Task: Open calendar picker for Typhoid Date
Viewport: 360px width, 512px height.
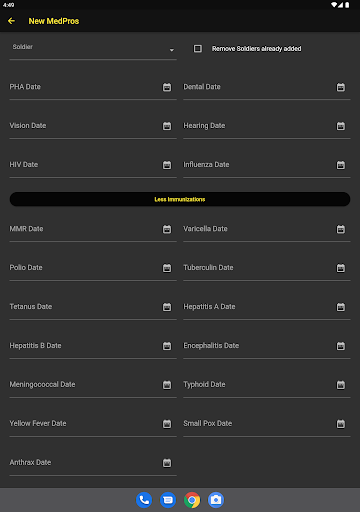Action: pyautogui.click(x=341, y=385)
